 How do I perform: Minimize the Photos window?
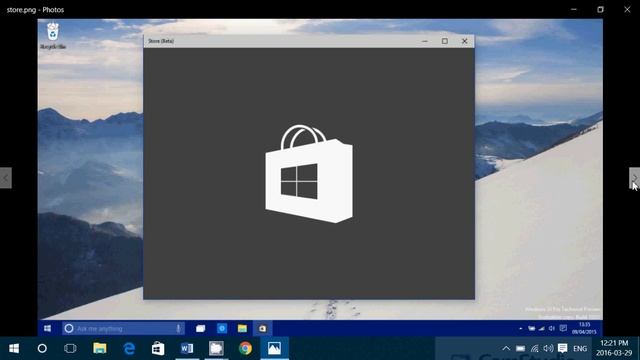tap(573, 9)
